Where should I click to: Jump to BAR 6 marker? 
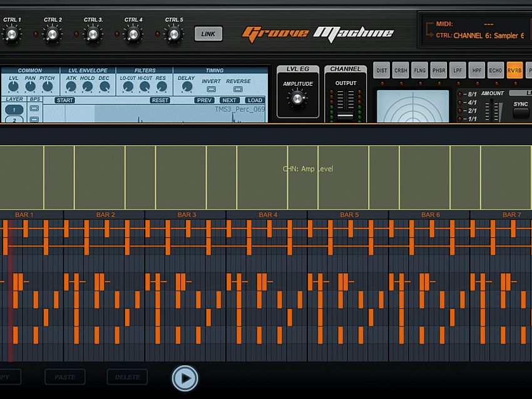pos(430,215)
